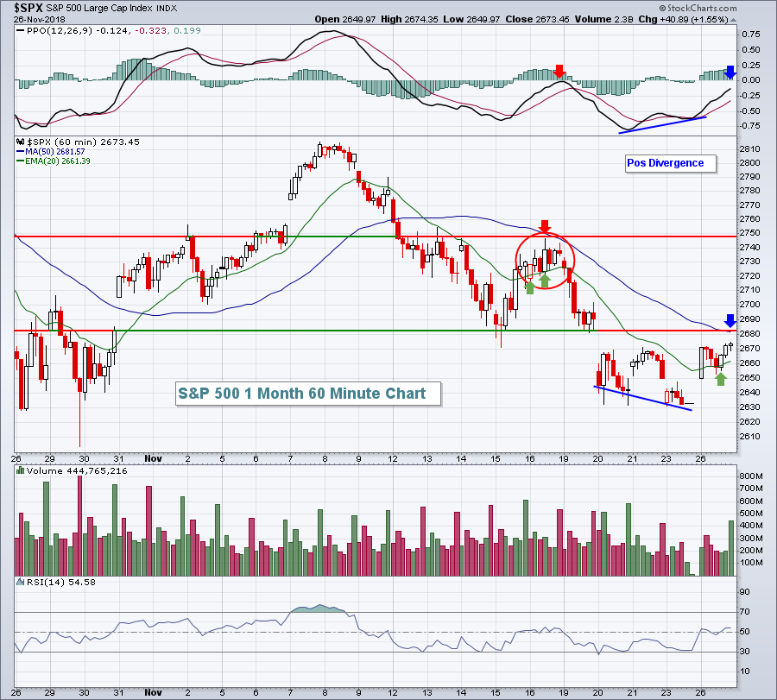Click the line icon beside RSI(14) legend
Viewport: 777px width, 700px height.
tap(21, 582)
